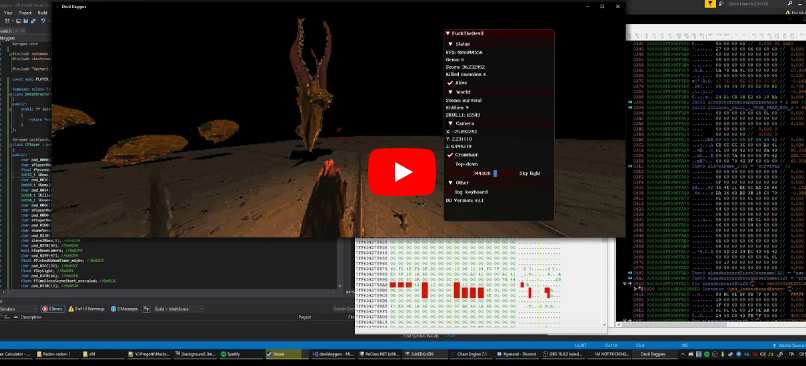
Task: Open the View menu in Visual Studio
Action: 8,13
